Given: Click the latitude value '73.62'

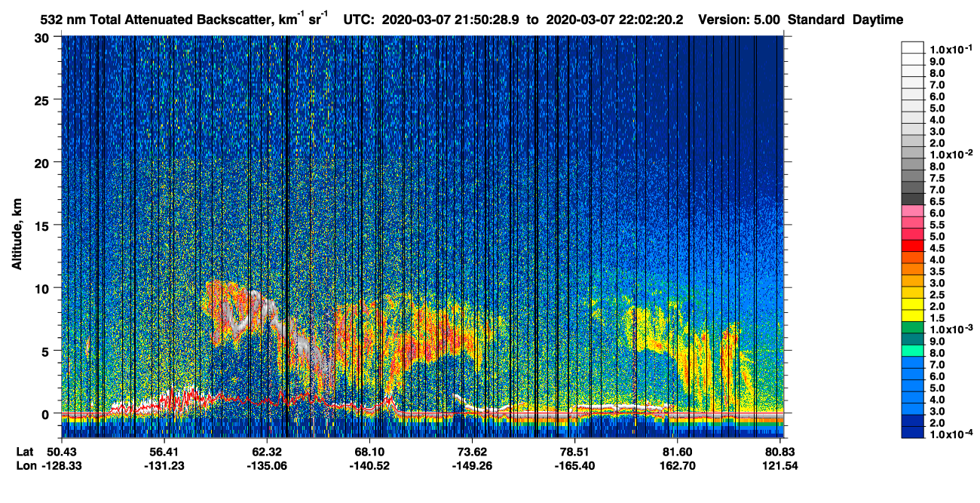Looking at the screenshot, I should click(472, 451).
